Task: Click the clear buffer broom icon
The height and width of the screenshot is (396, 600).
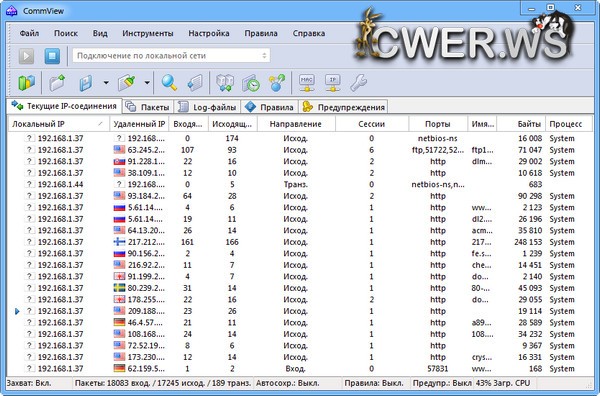Action: click(127, 82)
